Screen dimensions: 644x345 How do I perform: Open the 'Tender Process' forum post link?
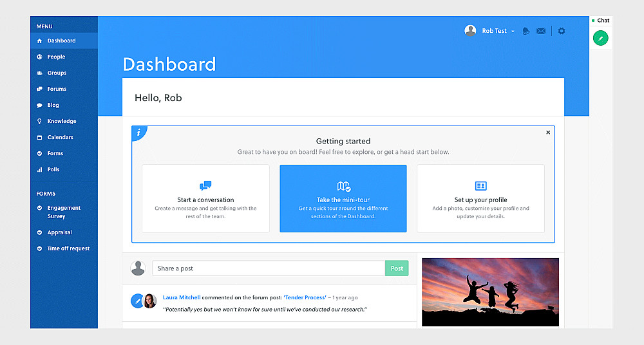pos(305,297)
